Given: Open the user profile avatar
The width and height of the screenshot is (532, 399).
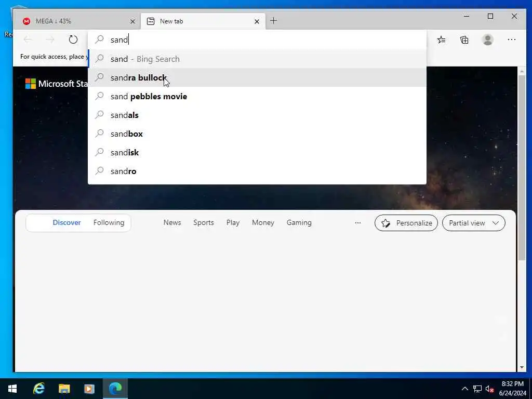Looking at the screenshot, I should tap(487, 39).
